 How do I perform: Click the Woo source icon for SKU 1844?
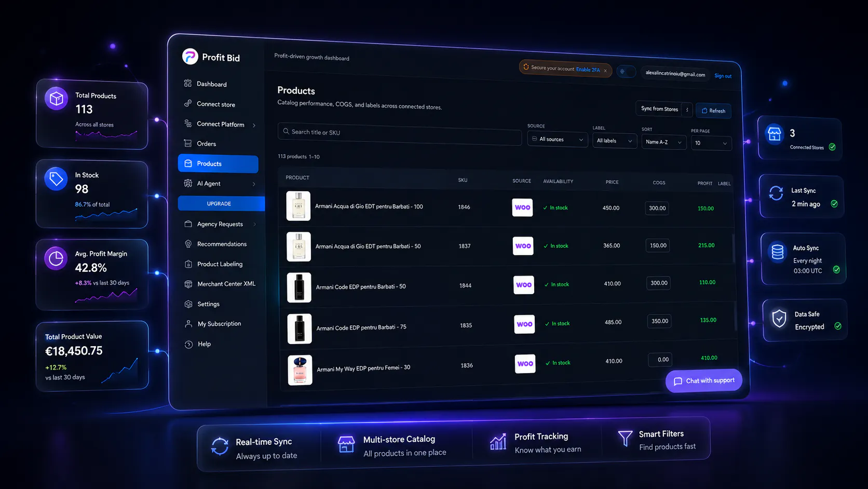tap(524, 285)
